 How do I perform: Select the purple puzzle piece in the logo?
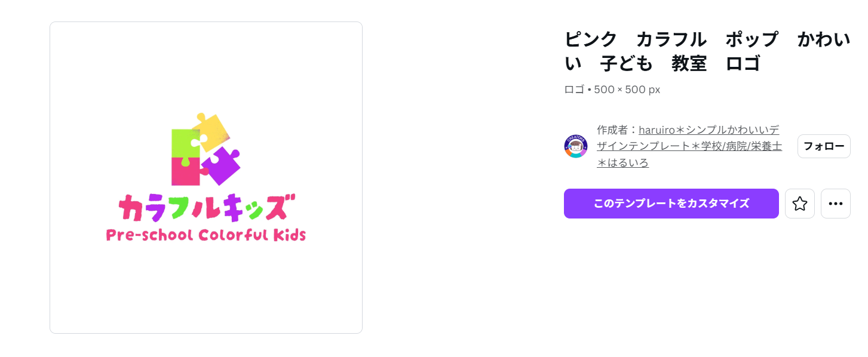click(222, 165)
